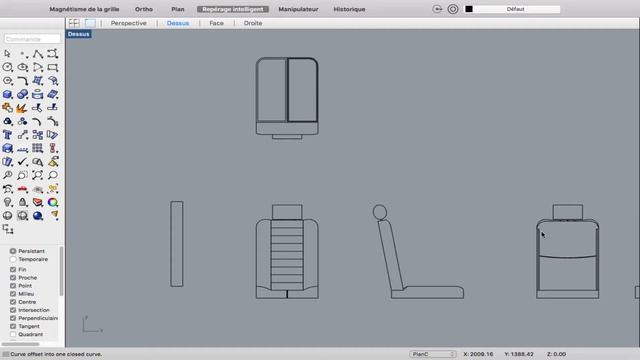
Task: Click the padlock Lock objects icon
Action: coord(23,202)
